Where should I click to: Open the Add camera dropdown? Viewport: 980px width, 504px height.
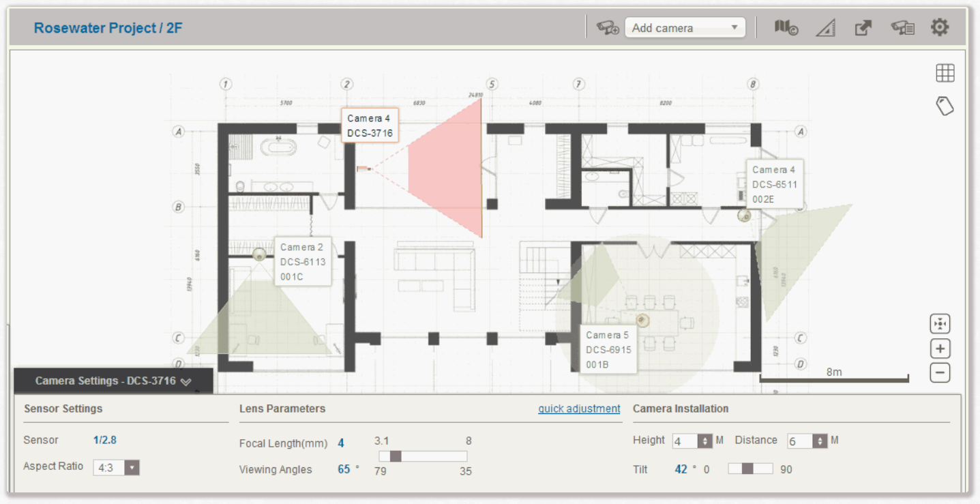(685, 28)
